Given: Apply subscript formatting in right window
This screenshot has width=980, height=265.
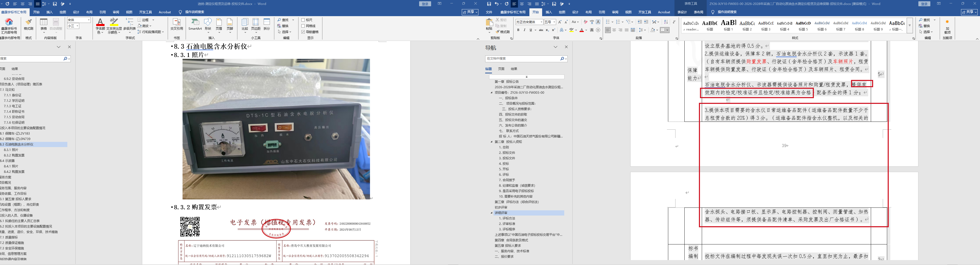Looking at the screenshot, I should 547,30.
